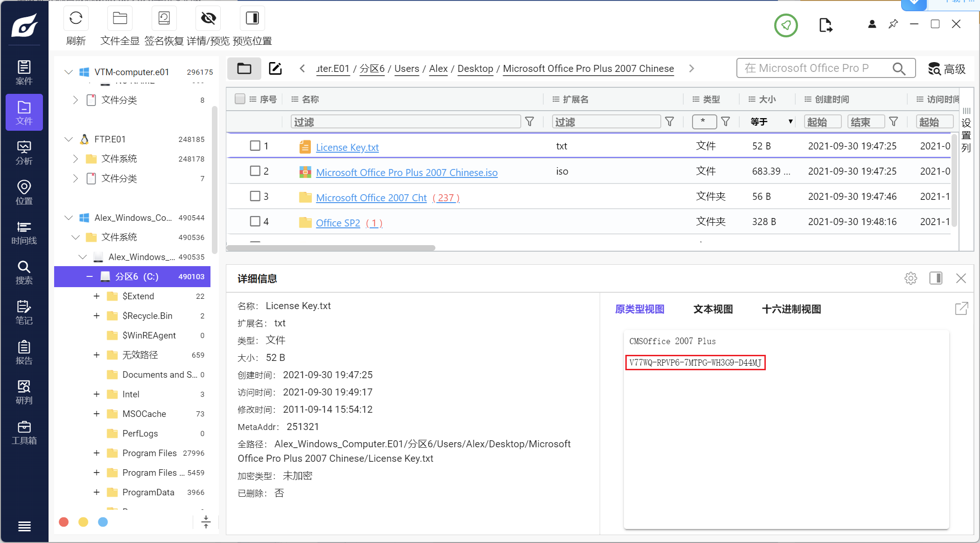The image size is (980, 543).
Task: Click 名称 column header
Action: pos(310,99)
